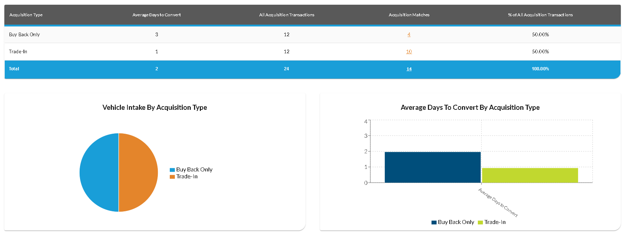Select the blue Buy Back Only pie slice
The image size is (644, 241).
99,173
